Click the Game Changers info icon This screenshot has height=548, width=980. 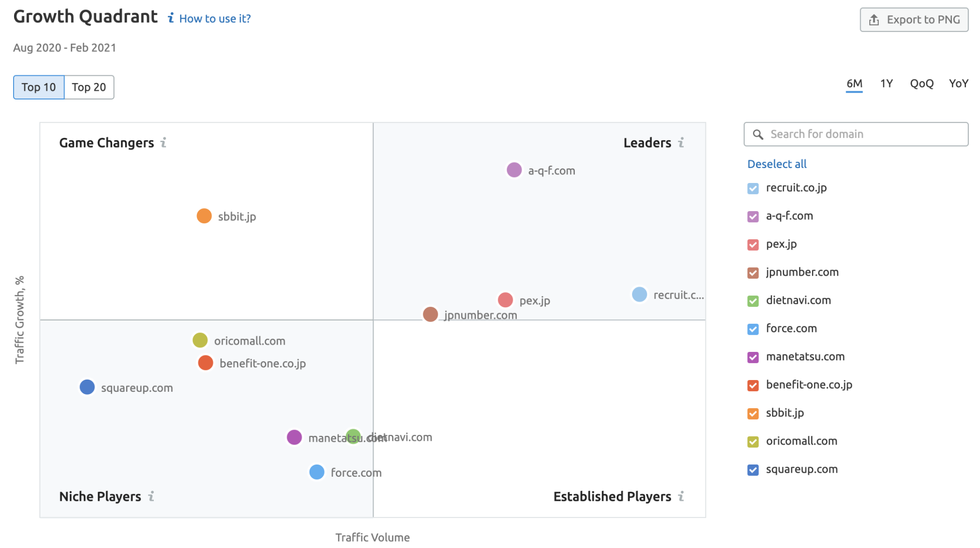163,142
